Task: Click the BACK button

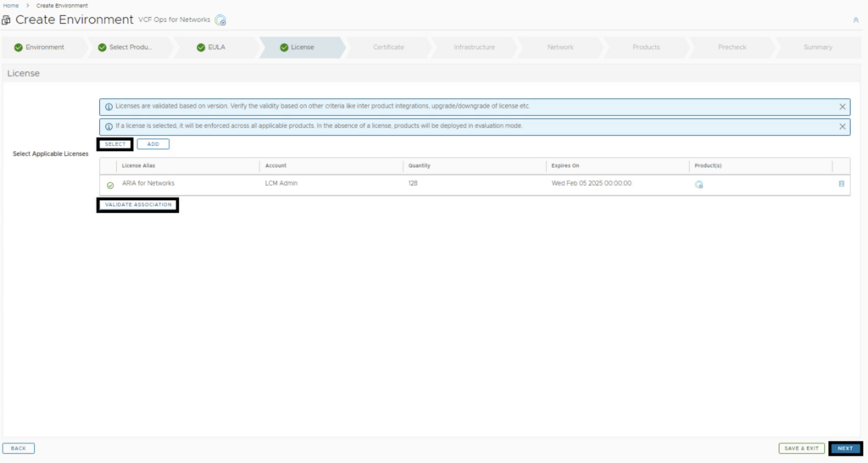Action: pos(18,448)
